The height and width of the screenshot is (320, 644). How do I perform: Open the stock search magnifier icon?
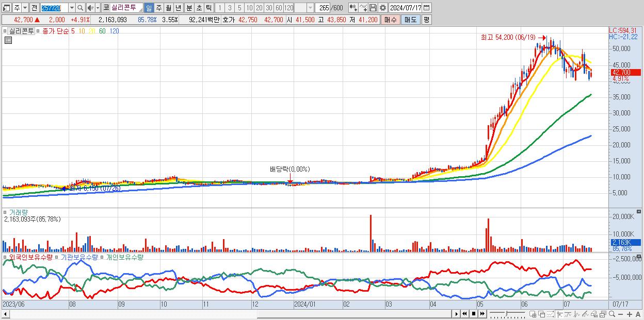[x=81, y=8]
